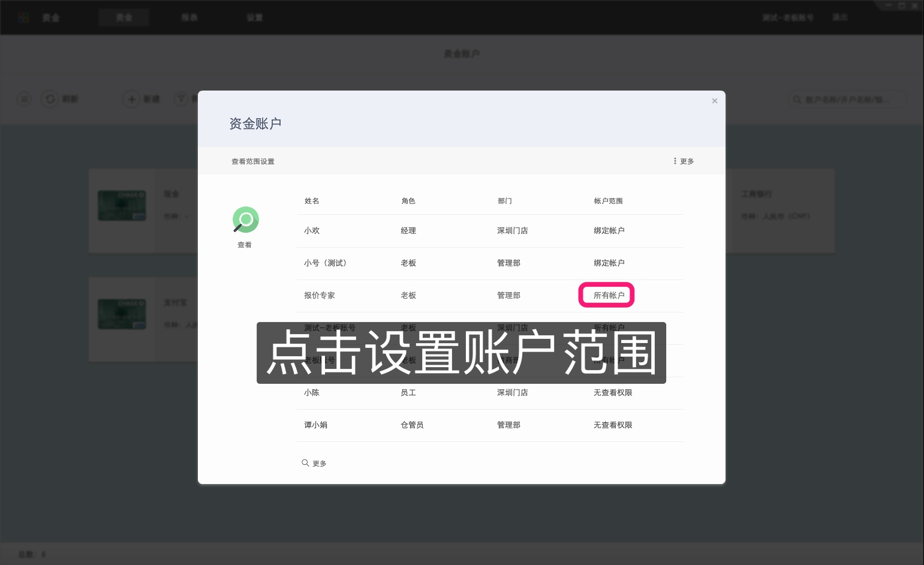The width and height of the screenshot is (924, 565).
Task: Click the list menu icon left of refresh
Action: pos(23,99)
